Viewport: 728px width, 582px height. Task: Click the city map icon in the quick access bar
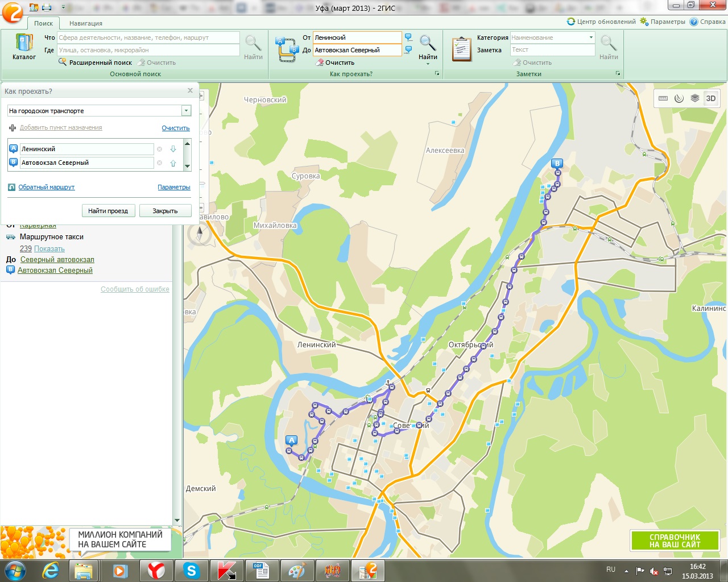(34, 7)
